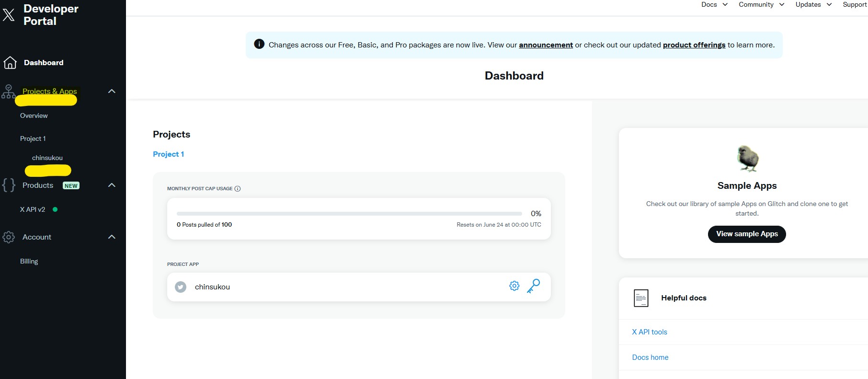Open the product offerings link

tap(694, 45)
